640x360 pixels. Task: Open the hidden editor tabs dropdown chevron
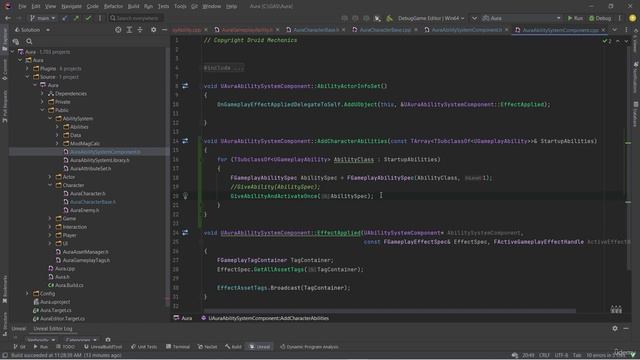[615, 30]
